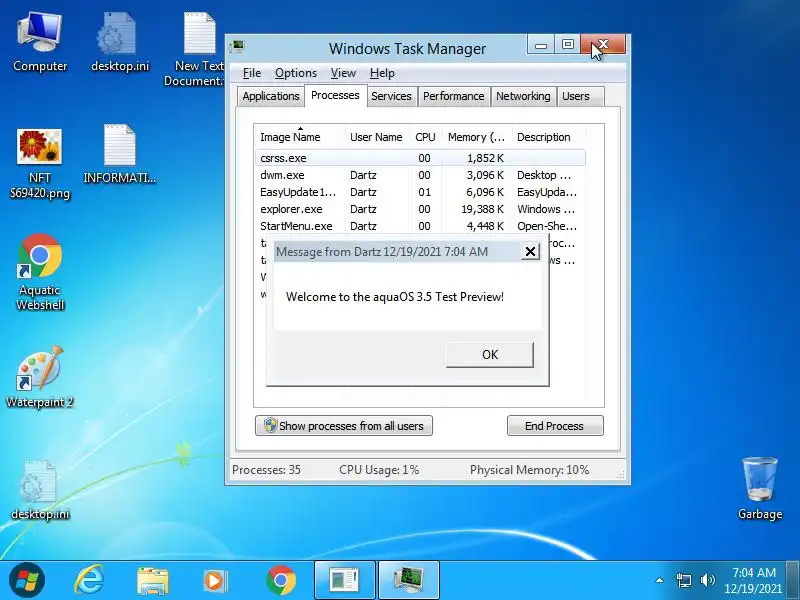Launch Chrome from the taskbar

[x=281, y=580]
